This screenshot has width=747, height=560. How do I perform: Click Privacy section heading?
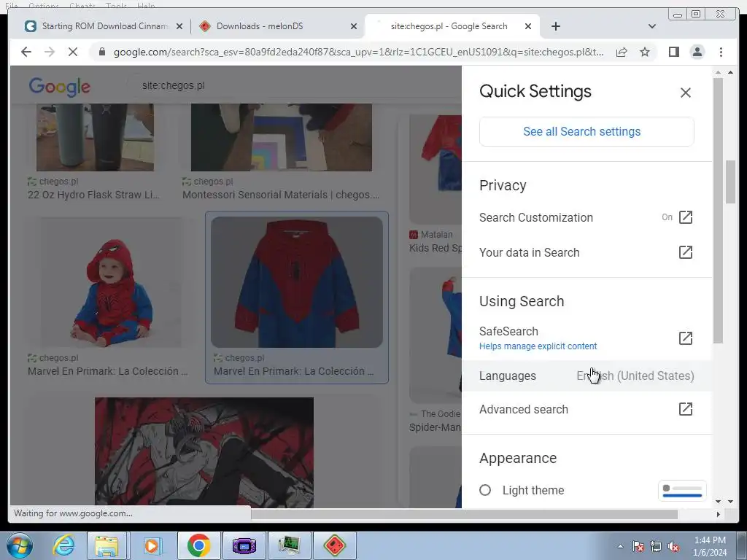(x=503, y=185)
